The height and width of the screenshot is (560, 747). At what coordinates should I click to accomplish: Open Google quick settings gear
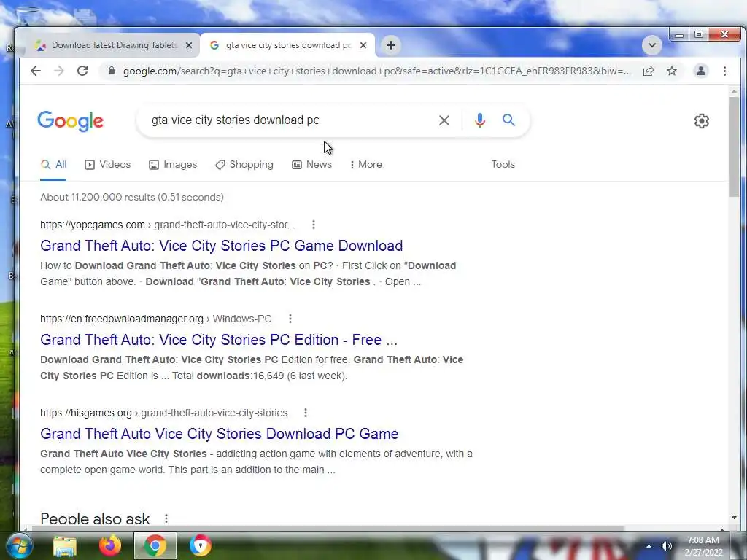(701, 121)
